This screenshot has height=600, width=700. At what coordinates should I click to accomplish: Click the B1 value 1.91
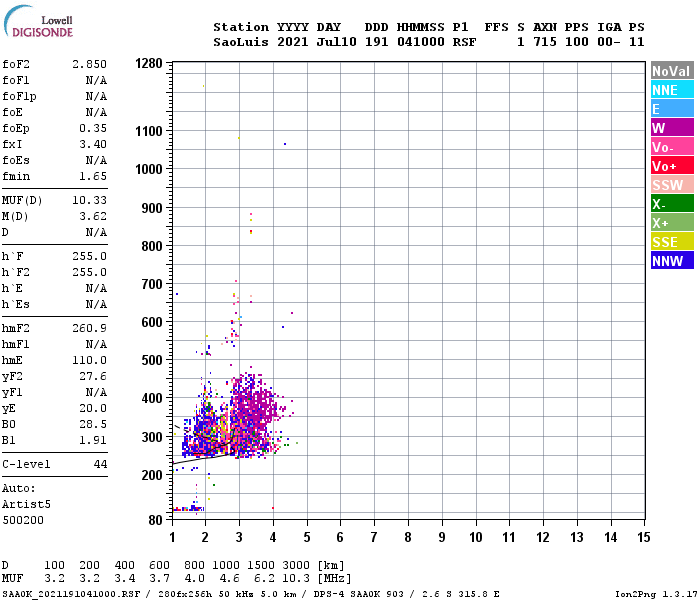(x=93, y=440)
